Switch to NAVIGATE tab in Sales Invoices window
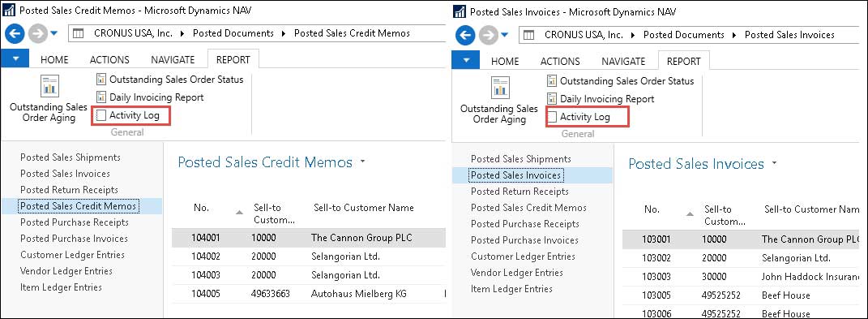The height and width of the screenshot is (319, 868). coord(623,61)
